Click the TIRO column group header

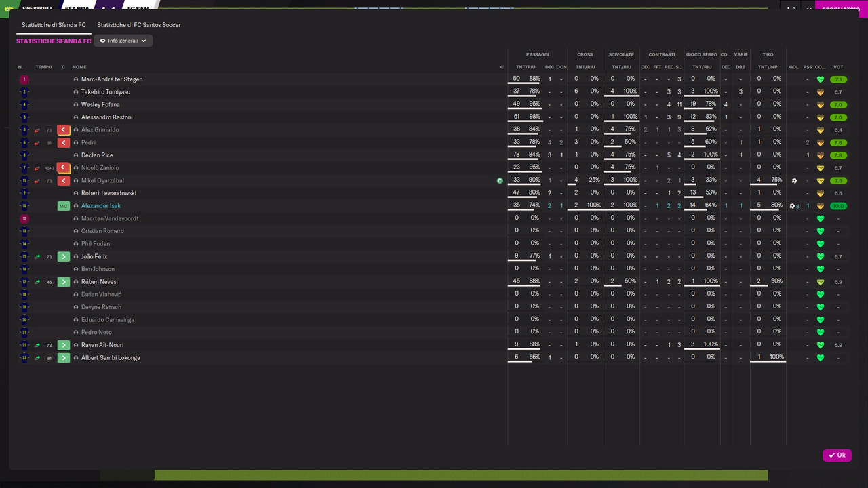(x=768, y=54)
